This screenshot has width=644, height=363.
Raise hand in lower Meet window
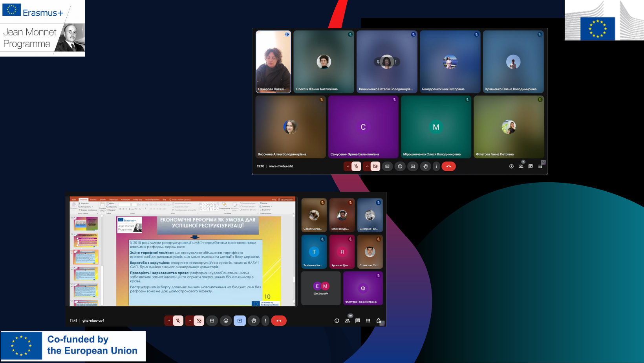pyautogui.click(x=254, y=321)
